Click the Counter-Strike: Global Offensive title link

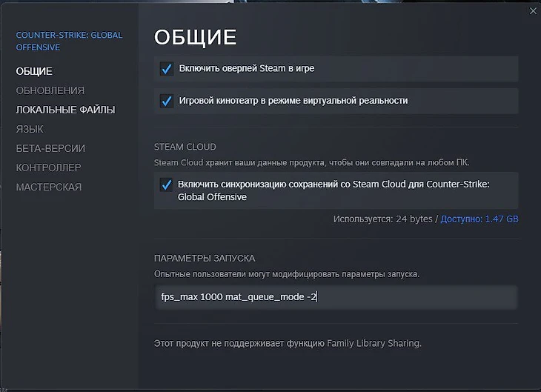tap(69, 41)
